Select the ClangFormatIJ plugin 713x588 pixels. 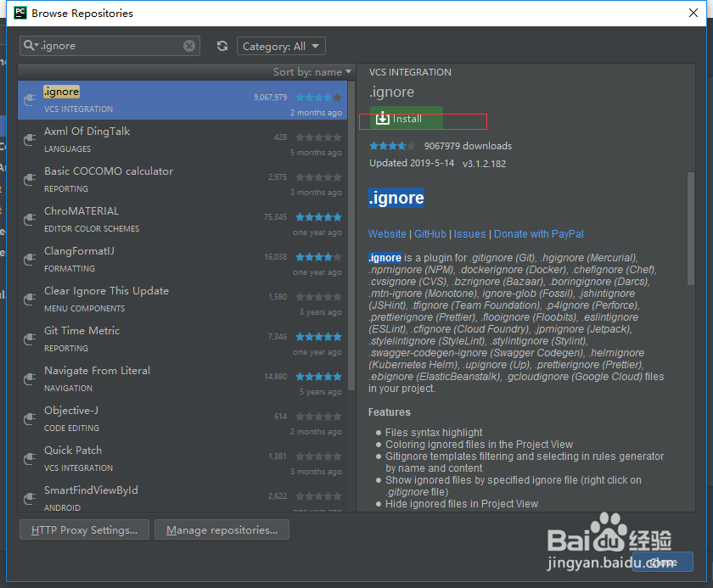182,260
